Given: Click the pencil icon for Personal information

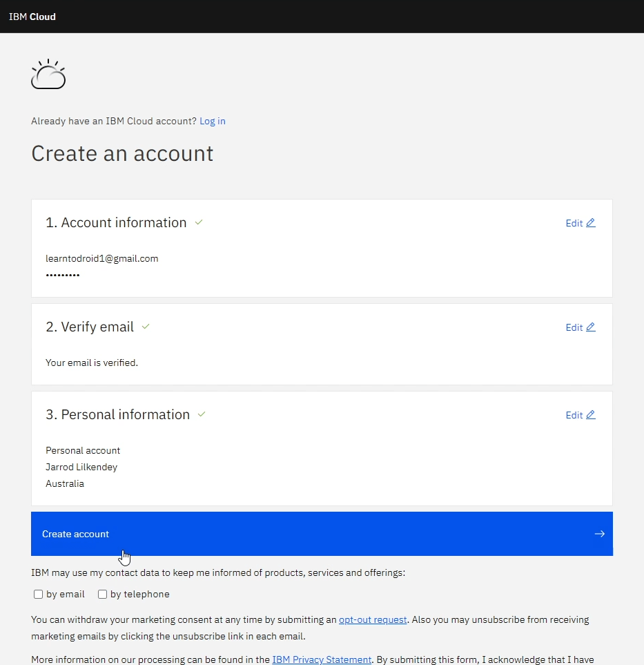Looking at the screenshot, I should click(x=590, y=415).
